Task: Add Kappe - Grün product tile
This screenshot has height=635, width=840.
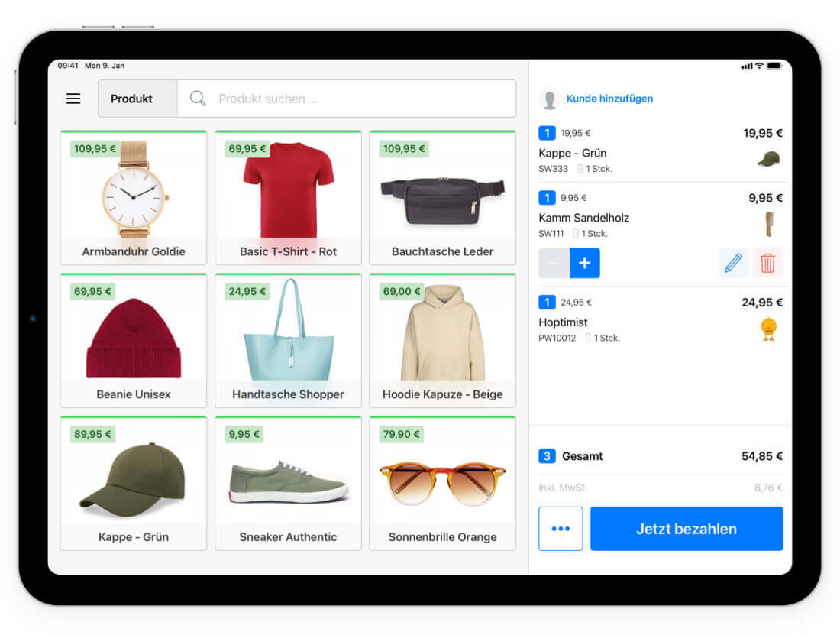Action: [x=134, y=484]
